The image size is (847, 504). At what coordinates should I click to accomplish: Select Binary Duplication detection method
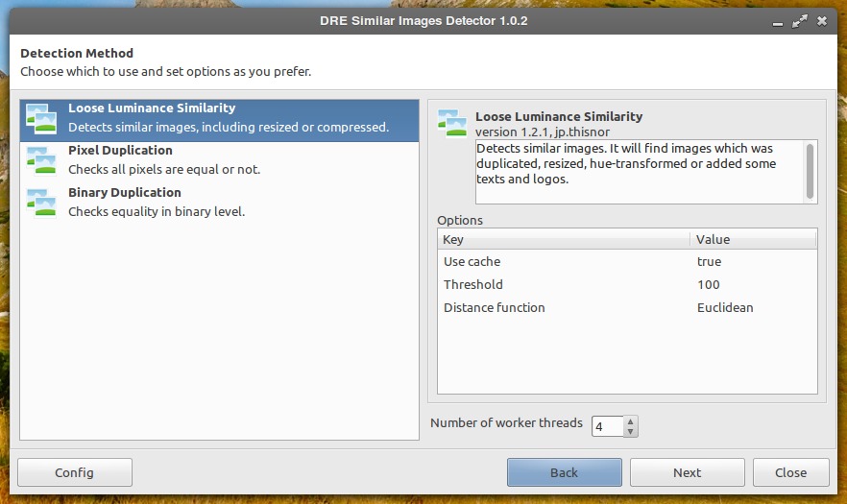point(219,204)
